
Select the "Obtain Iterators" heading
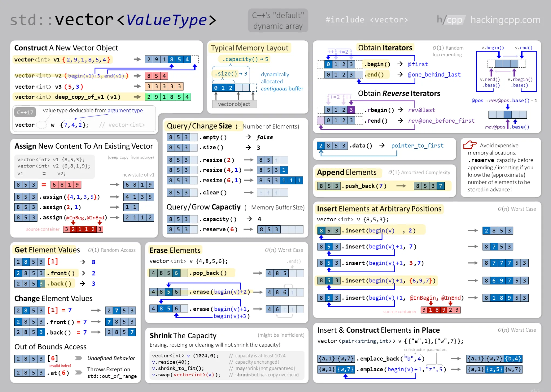pos(385,48)
